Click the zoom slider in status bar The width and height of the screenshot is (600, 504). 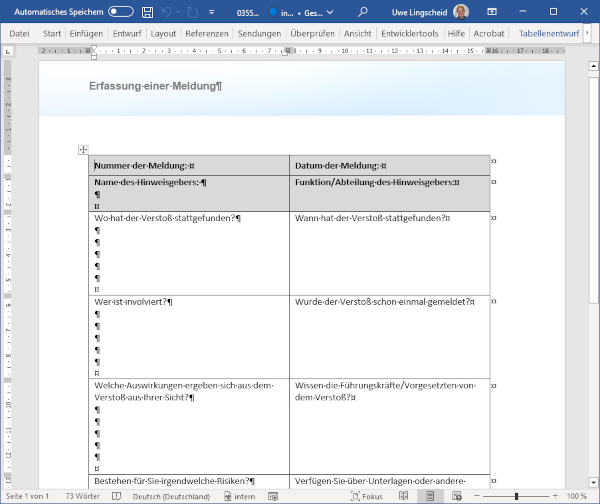coord(516,496)
